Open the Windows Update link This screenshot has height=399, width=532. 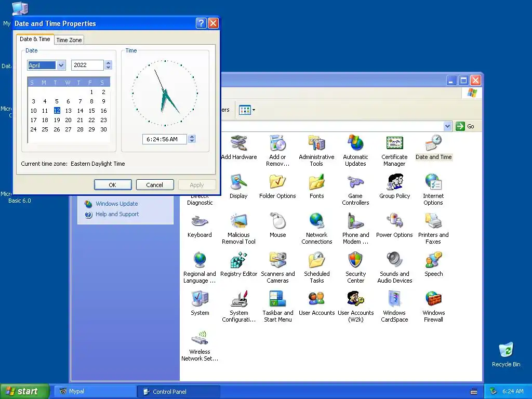[x=116, y=204]
